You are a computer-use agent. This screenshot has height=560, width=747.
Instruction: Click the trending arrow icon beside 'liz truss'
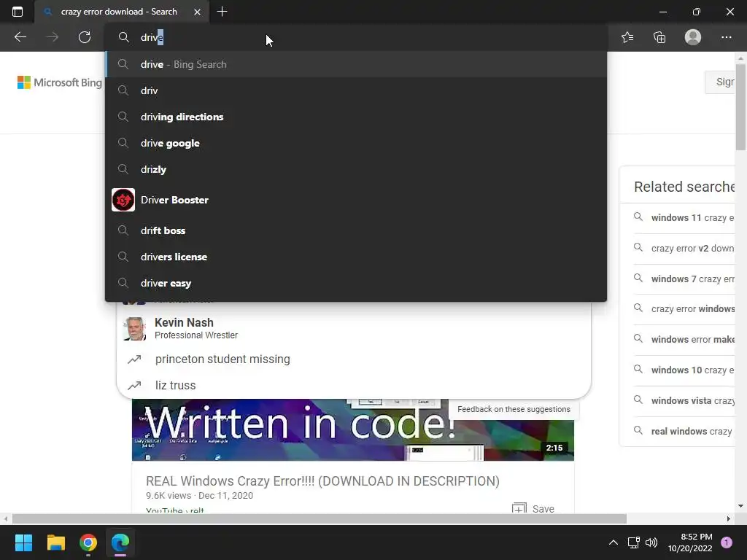(134, 385)
